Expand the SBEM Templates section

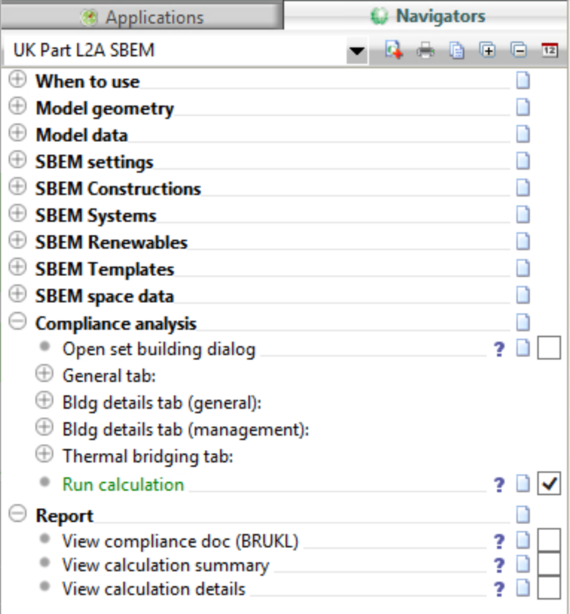[18, 267]
